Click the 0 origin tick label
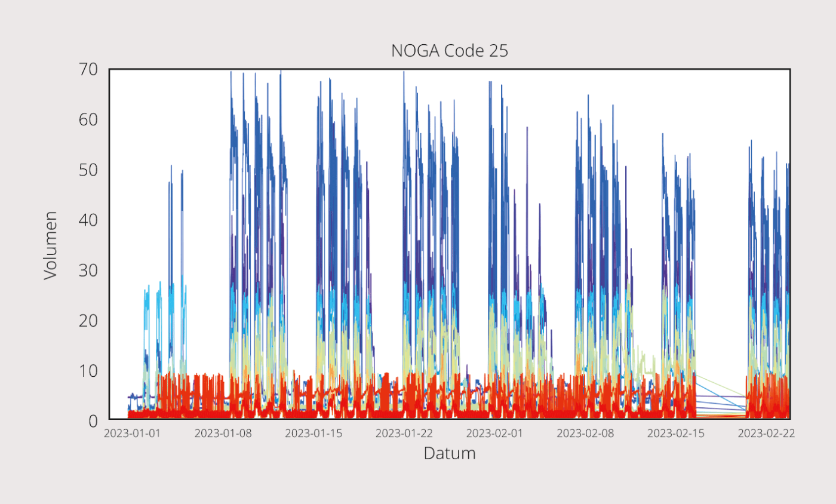This screenshot has width=836, height=504. [x=93, y=421]
